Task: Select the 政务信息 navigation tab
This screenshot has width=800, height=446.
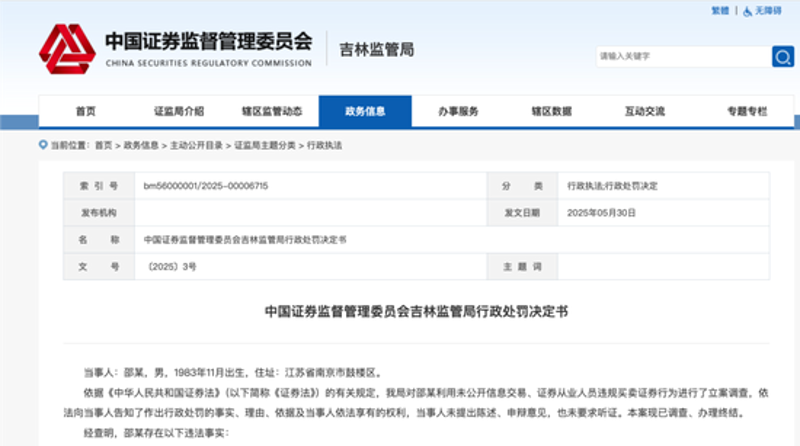Action: [365, 111]
